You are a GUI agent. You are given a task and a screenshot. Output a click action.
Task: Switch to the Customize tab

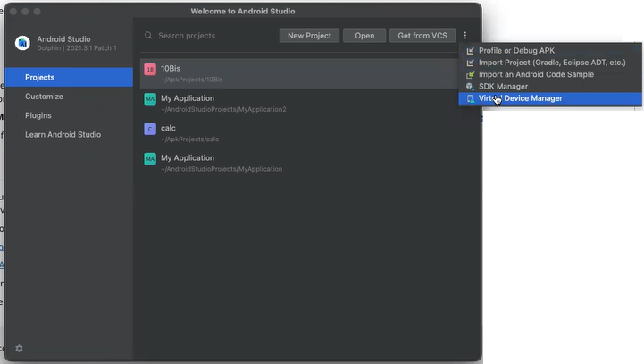pyautogui.click(x=44, y=97)
